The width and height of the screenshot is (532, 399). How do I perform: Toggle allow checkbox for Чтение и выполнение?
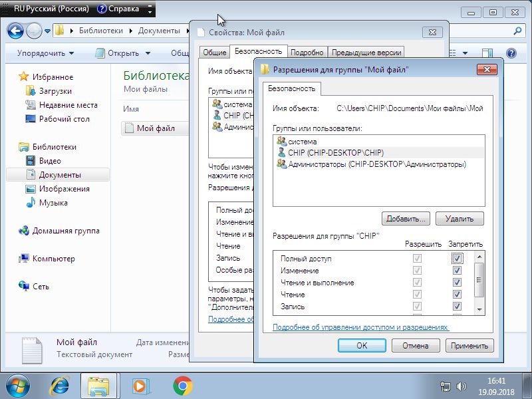[x=417, y=282]
